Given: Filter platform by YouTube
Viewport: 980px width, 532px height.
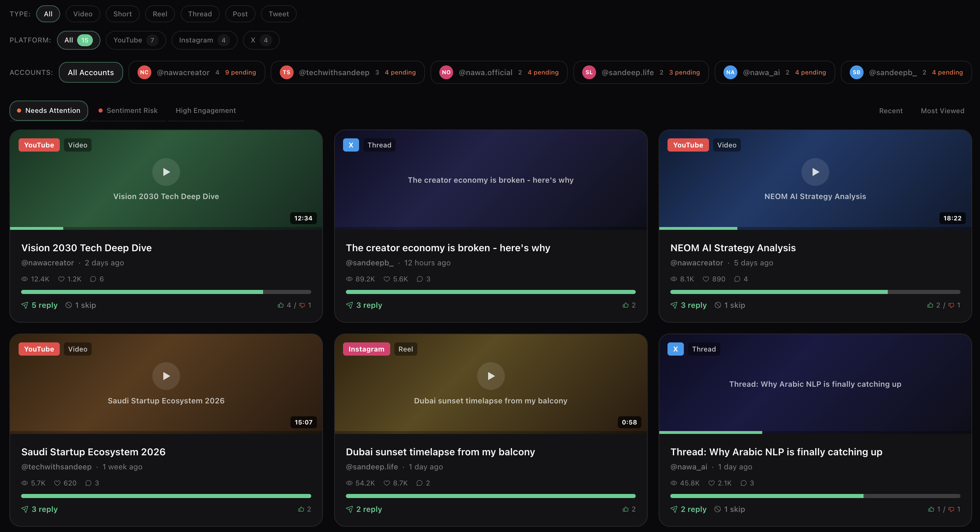Looking at the screenshot, I should point(136,40).
